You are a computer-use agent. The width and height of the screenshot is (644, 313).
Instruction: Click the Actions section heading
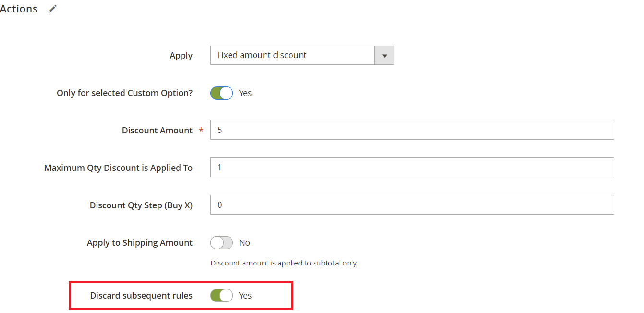19,9
